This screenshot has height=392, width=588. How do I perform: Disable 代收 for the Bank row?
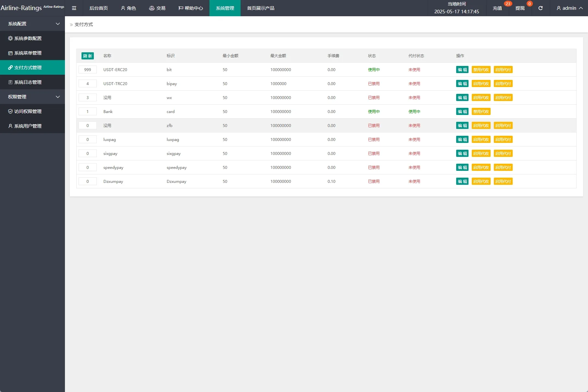pyautogui.click(x=481, y=112)
